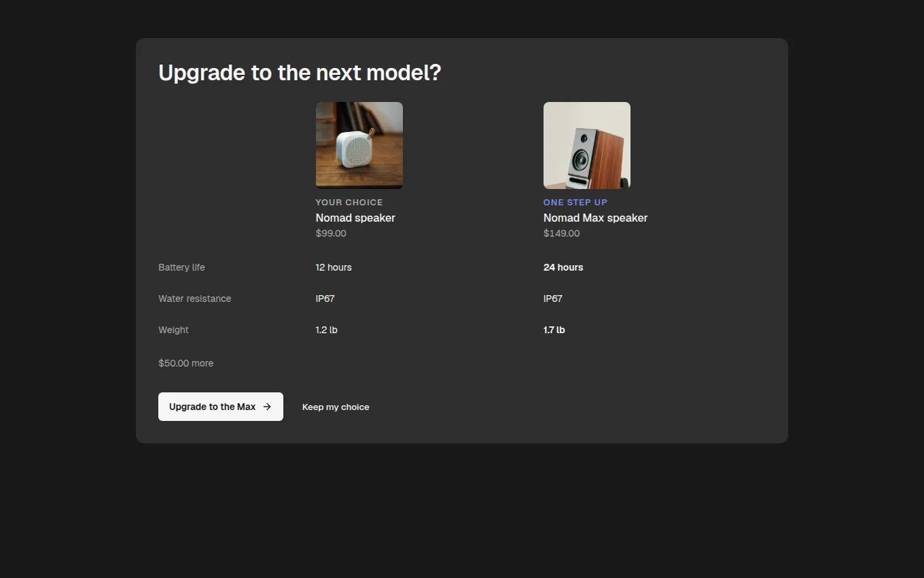924x578 pixels.
Task: Select the "24 hours" battery value
Action: point(563,267)
